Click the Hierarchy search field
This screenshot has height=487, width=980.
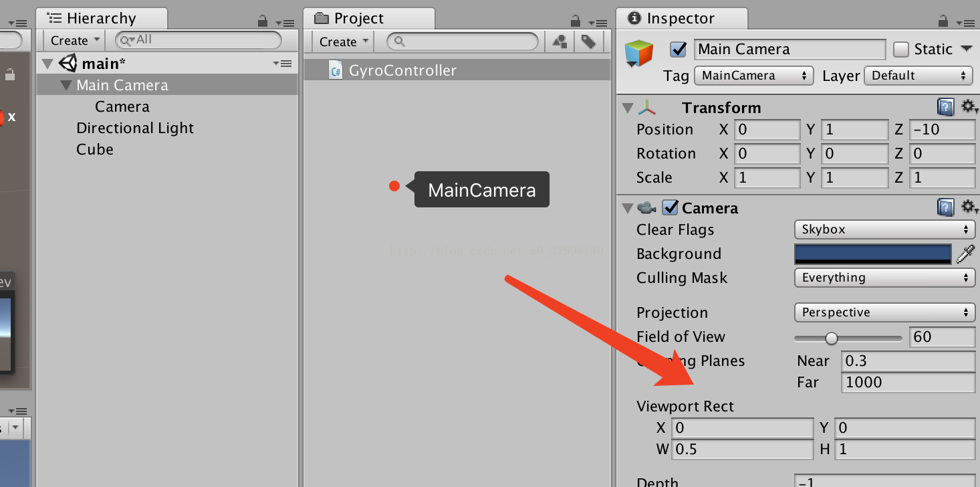(199, 40)
